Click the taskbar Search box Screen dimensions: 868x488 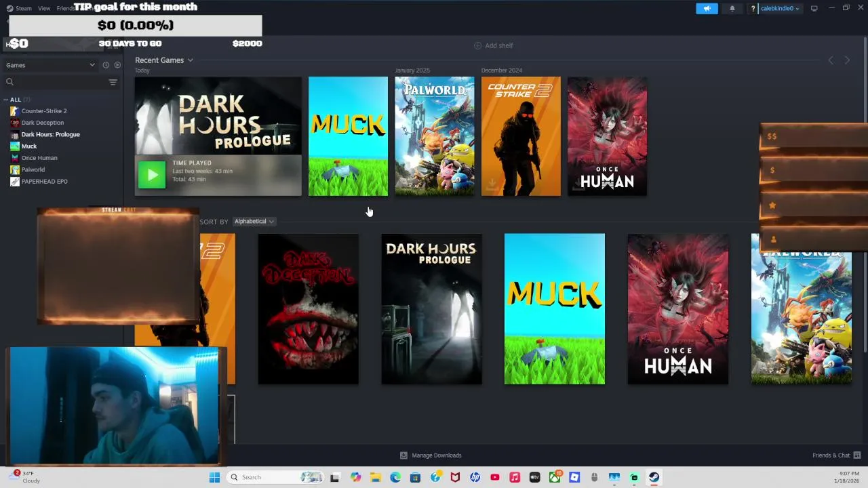coord(274,477)
